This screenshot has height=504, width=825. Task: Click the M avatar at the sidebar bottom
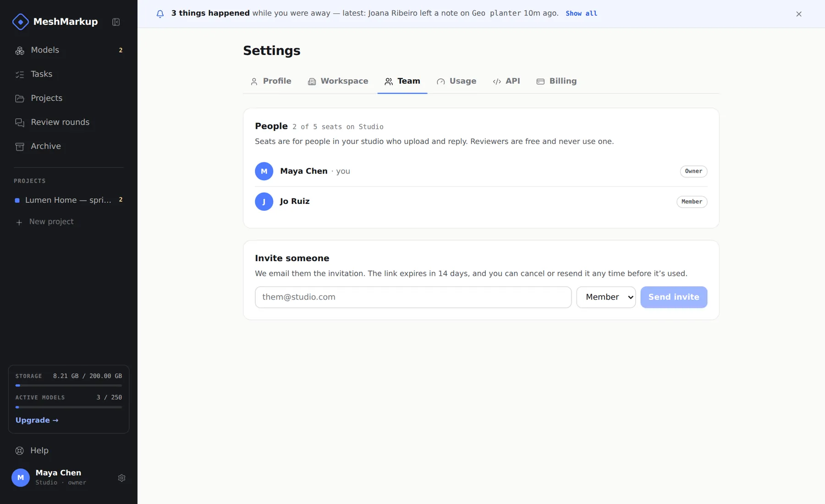tap(21, 477)
